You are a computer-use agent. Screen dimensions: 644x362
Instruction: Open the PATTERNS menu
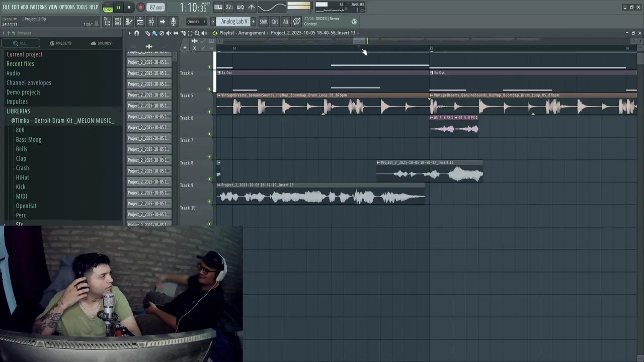[x=38, y=7]
